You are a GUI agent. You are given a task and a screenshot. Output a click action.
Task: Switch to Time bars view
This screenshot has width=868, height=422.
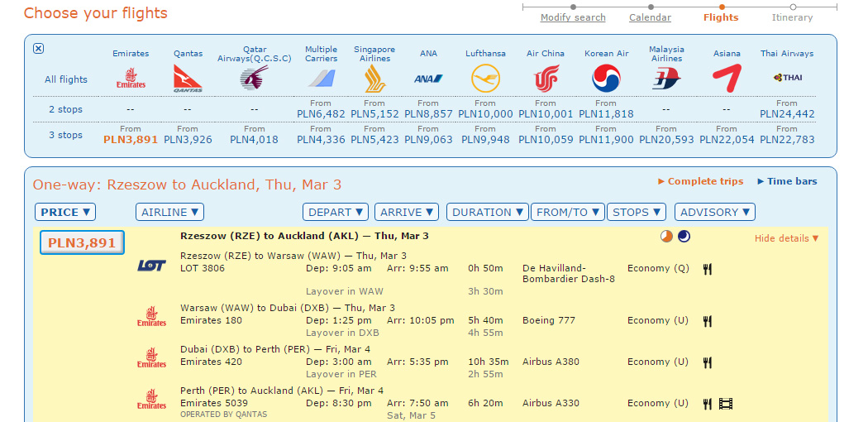(x=787, y=181)
